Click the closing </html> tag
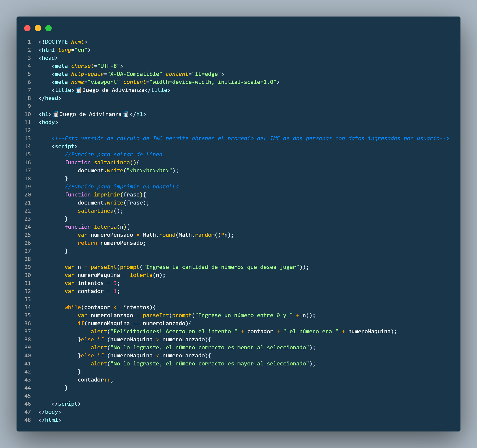477x448 pixels. [50, 420]
